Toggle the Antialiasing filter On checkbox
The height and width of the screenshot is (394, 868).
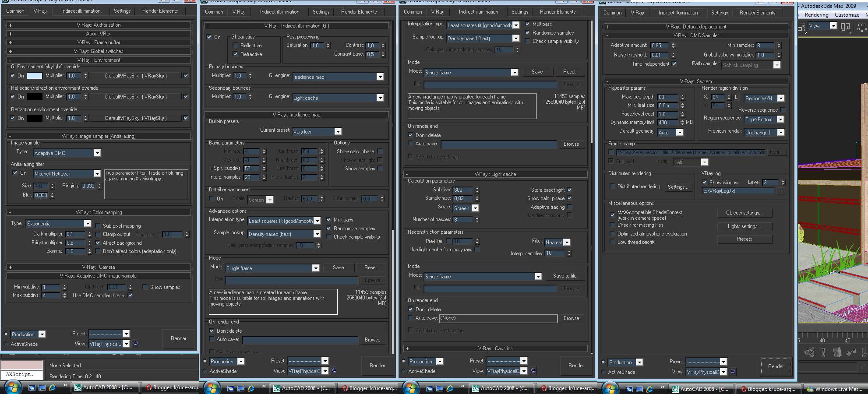tap(15, 173)
